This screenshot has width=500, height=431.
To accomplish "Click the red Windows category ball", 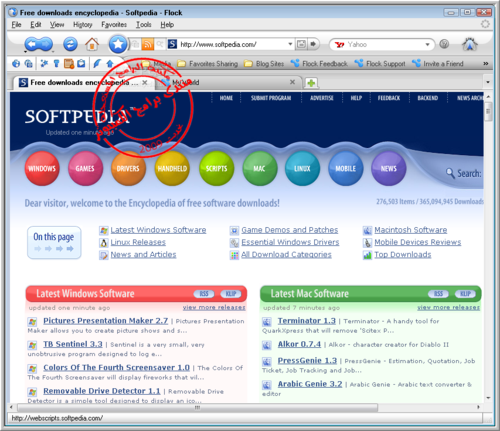I will coord(42,168).
